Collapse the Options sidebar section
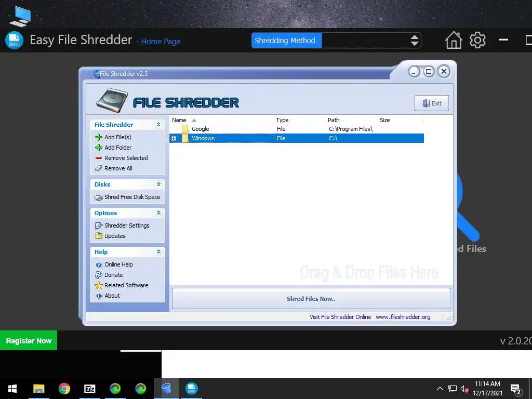The width and height of the screenshot is (532, 399). [158, 212]
